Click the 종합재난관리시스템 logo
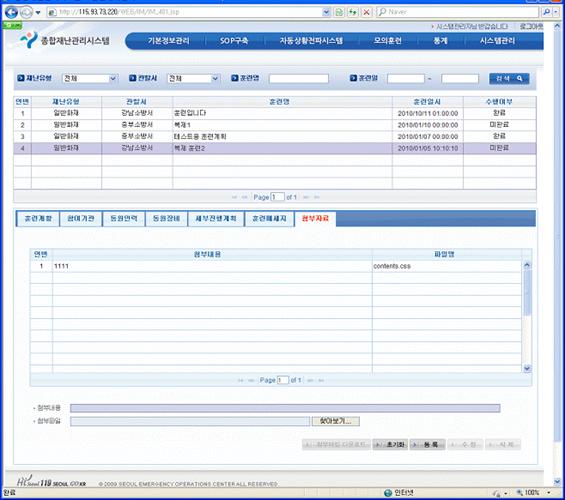565x500 pixels. coord(65,40)
